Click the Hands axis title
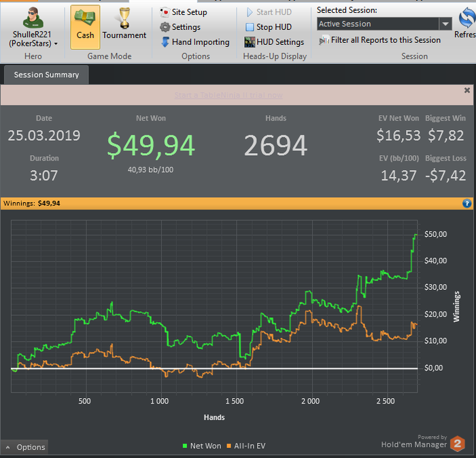The width and height of the screenshot is (476, 458). pyautogui.click(x=214, y=417)
